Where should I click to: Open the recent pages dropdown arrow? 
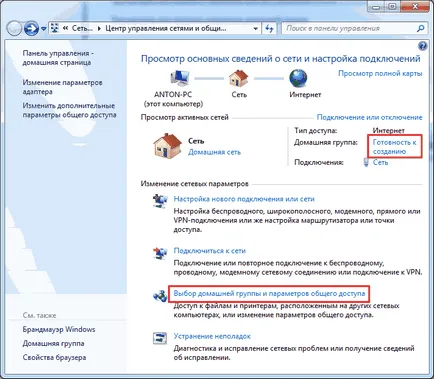click(44, 29)
